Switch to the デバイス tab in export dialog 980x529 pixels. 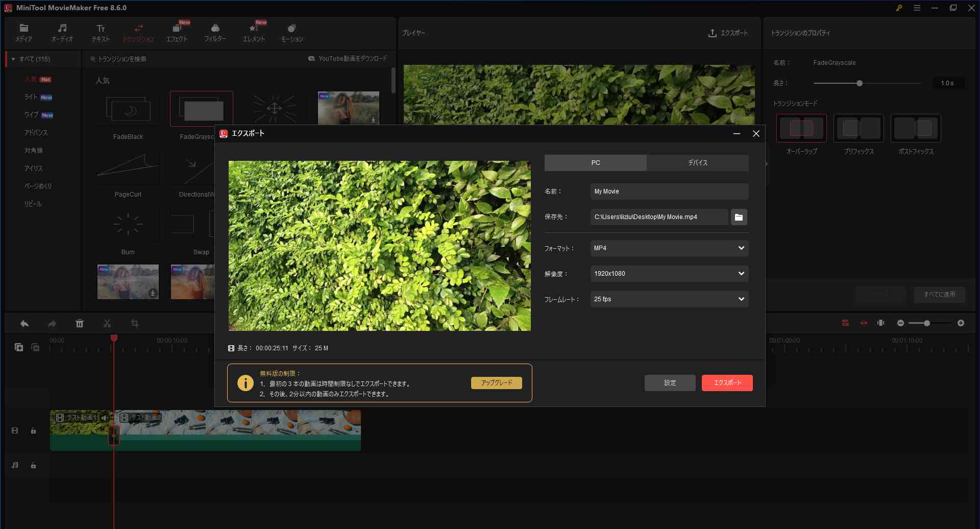point(697,162)
